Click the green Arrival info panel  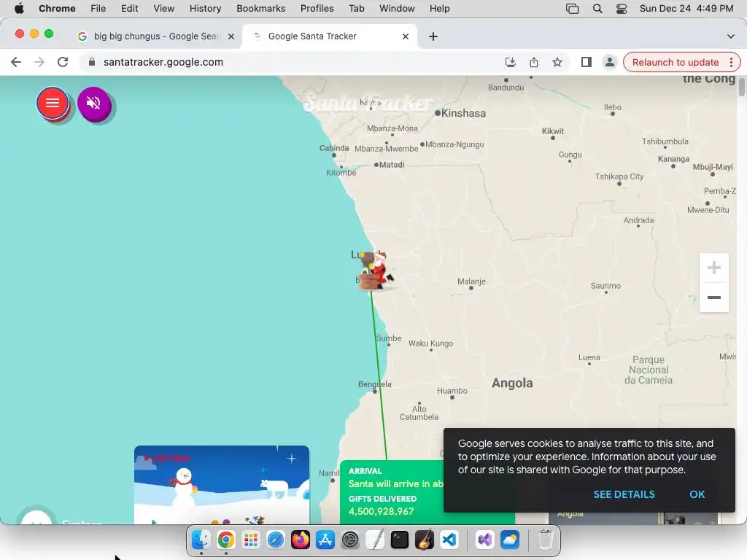pyautogui.click(x=392, y=492)
